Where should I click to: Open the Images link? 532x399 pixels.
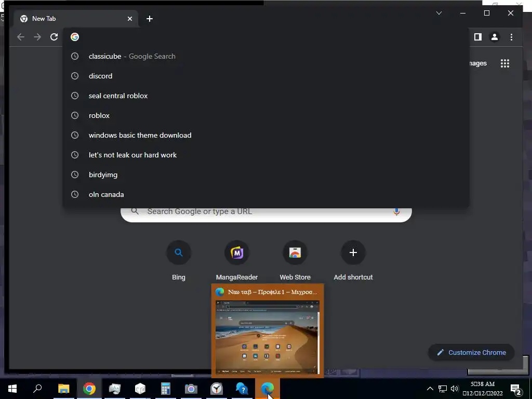coord(478,63)
